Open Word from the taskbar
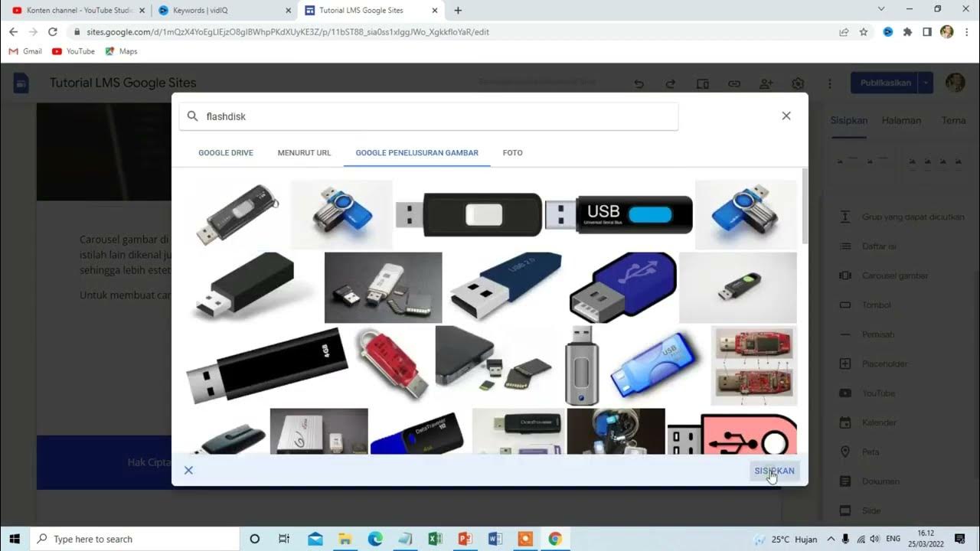The image size is (980, 551). click(495, 539)
